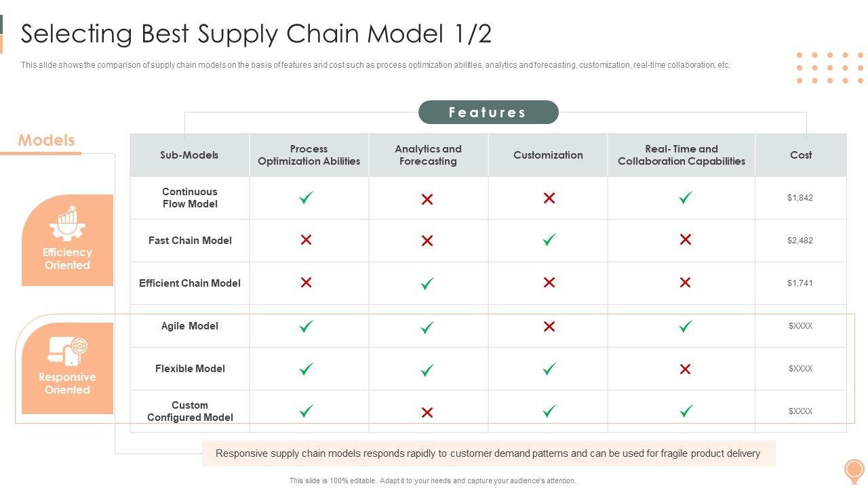Click the Responsive Oriented devices icon
Viewport: 868px width, 488px height.
[67, 351]
